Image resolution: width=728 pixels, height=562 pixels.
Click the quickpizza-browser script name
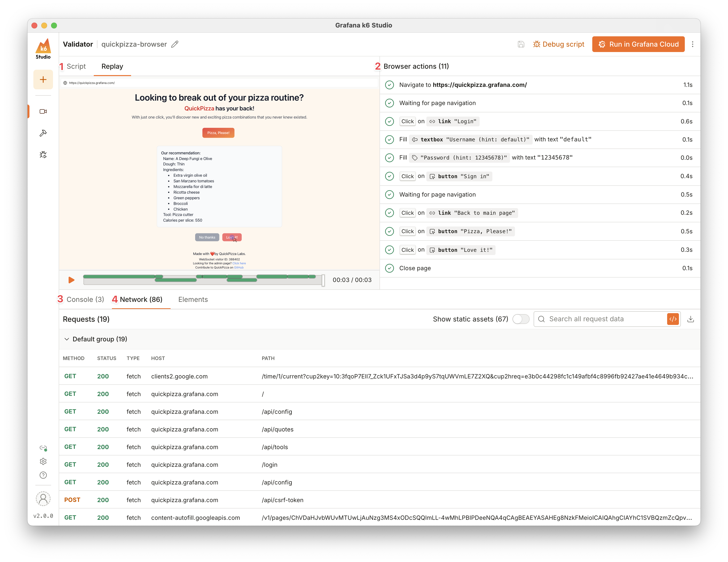point(134,44)
